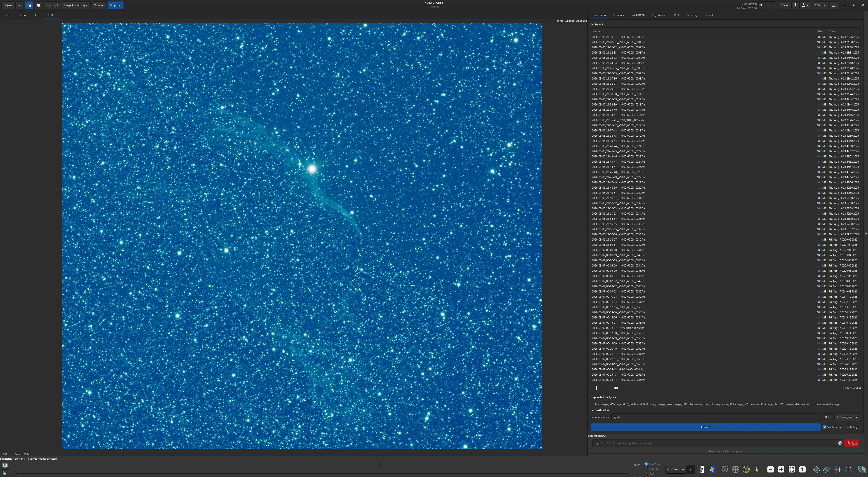
Task: Open the Scripts dropdown menu
Action: [115, 5]
